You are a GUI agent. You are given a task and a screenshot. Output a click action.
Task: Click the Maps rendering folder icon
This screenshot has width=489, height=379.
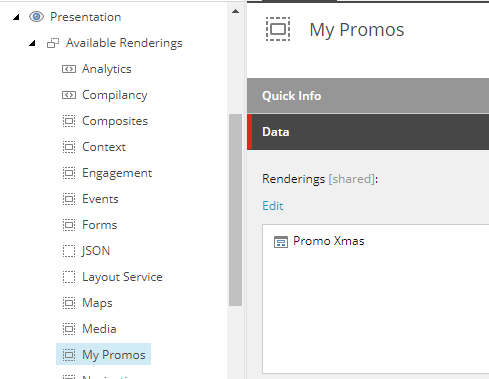(x=69, y=303)
